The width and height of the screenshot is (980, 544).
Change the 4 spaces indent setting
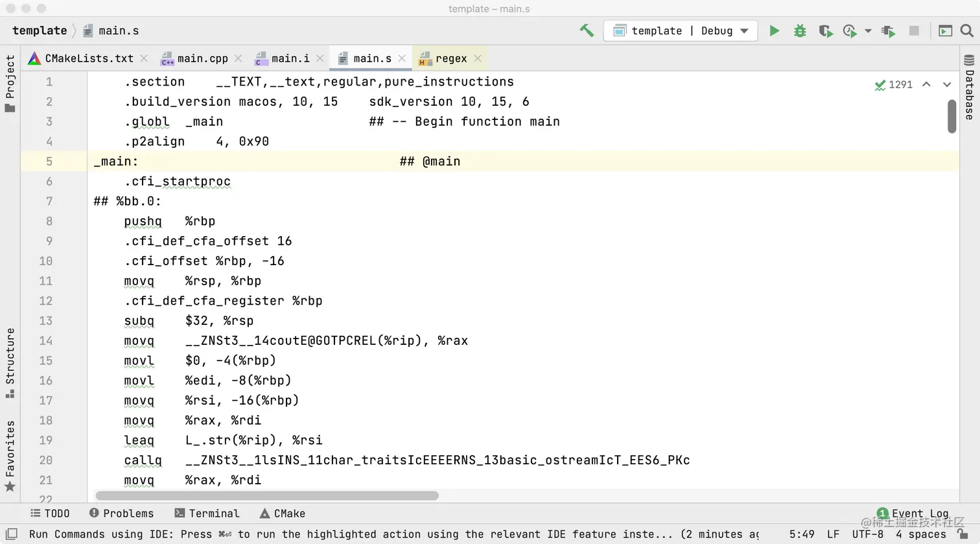pos(921,534)
